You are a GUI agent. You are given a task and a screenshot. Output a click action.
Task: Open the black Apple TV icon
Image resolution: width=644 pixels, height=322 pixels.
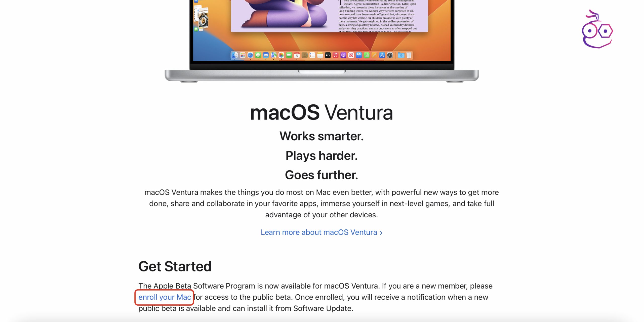point(328,55)
